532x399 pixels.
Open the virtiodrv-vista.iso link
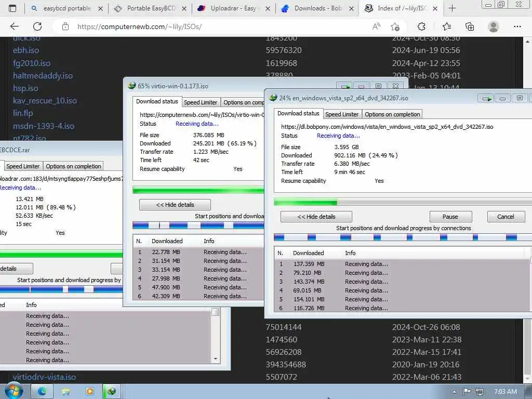point(44,377)
